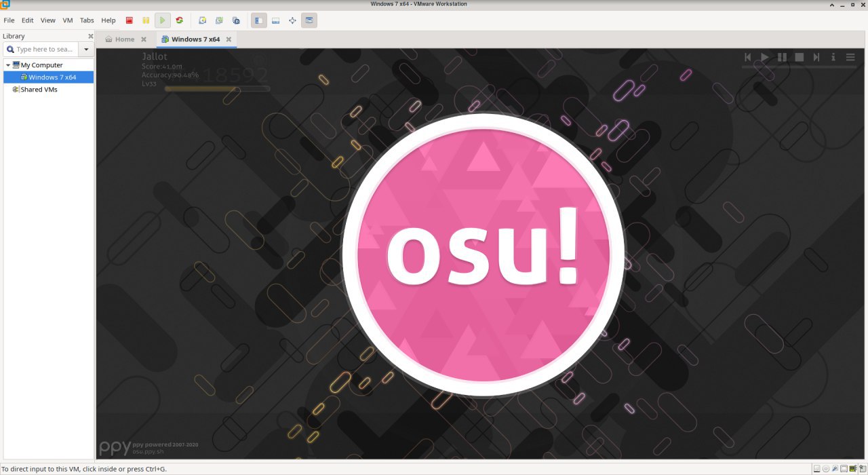Open the Edit menu
Screen dimensions: 868x475
pyautogui.click(x=27, y=20)
